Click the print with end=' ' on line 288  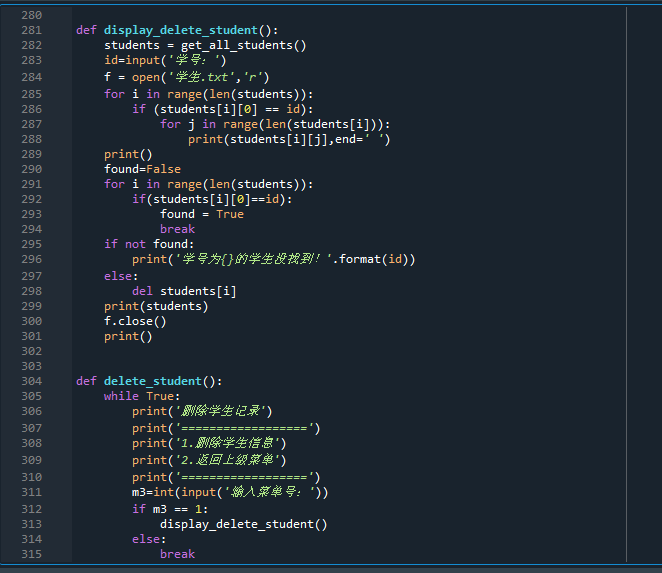pyautogui.click(x=289, y=139)
